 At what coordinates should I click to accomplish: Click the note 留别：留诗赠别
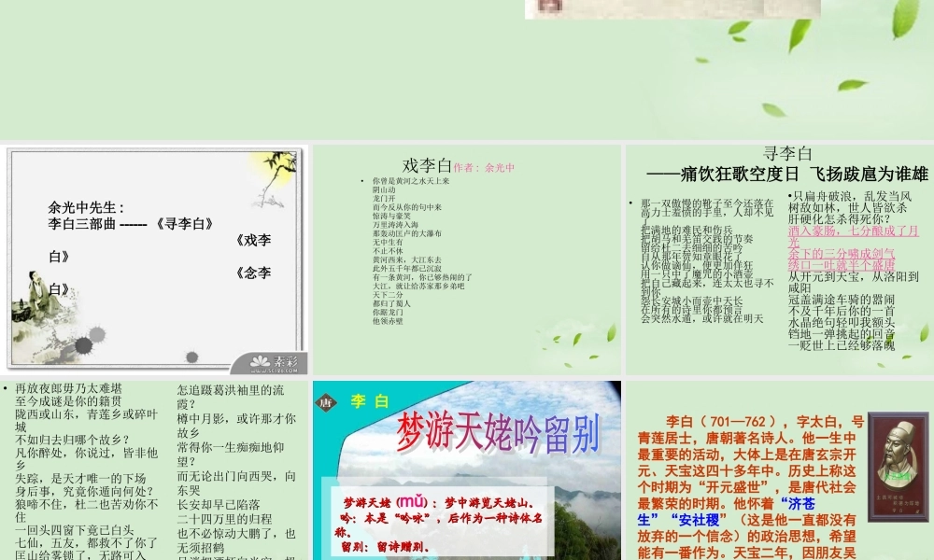pyautogui.click(x=385, y=546)
